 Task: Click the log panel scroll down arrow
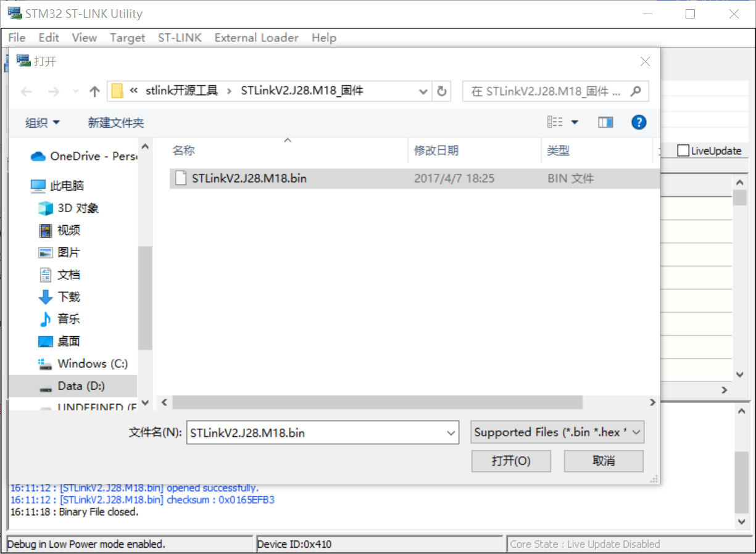[x=742, y=522]
